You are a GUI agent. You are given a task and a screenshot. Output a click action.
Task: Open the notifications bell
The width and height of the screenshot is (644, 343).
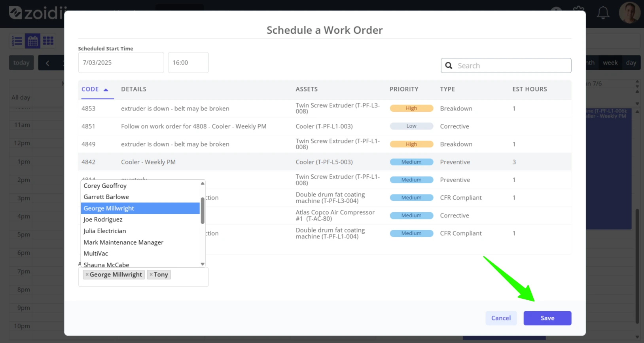click(x=603, y=13)
